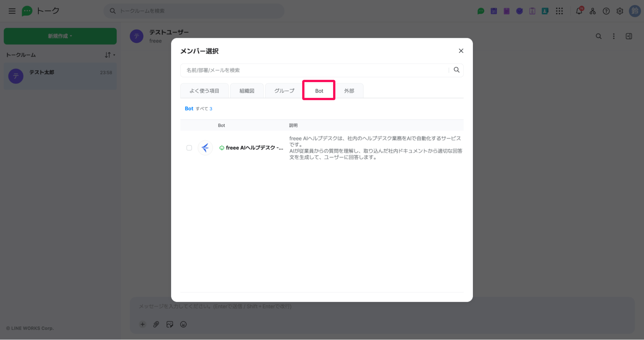This screenshot has height=340, width=644.
Task: Switch to the グループ tab
Action: coord(284,91)
